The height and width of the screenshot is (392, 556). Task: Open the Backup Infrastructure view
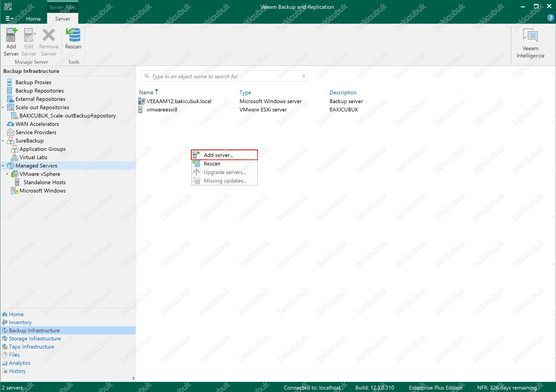pyautogui.click(x=68, y=331)
